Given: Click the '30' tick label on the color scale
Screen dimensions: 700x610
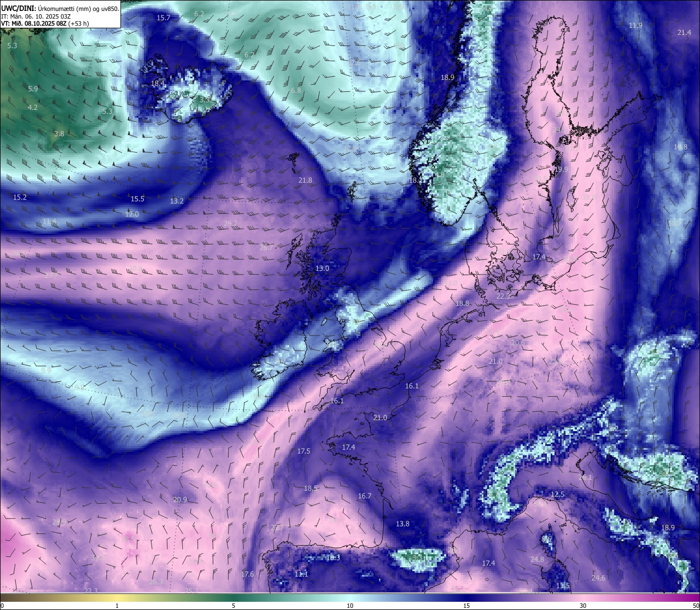Looking at the screenshot, I should click(583, 606).
